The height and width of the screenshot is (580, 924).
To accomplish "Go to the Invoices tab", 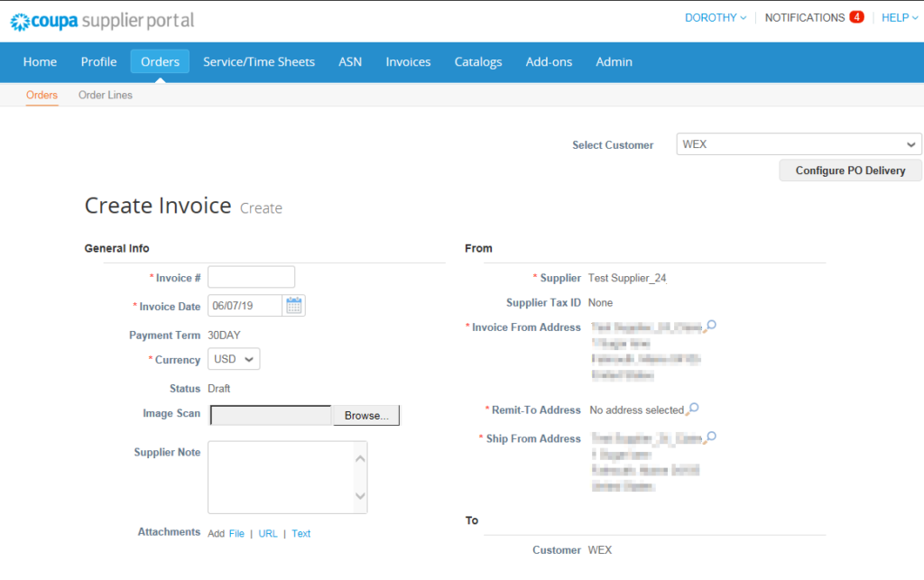I will 408,61.
